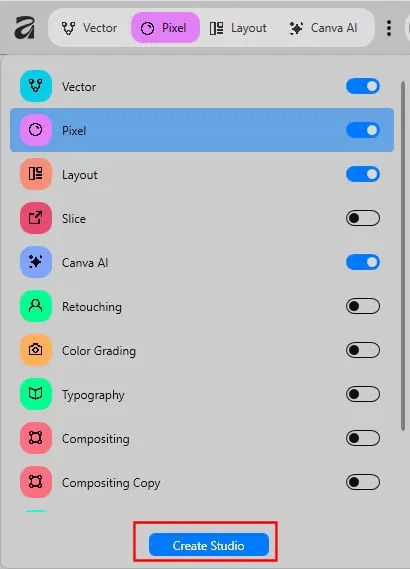Click the Affinity logo icon
The image size is (410, 569).
[x=25, y=28]
